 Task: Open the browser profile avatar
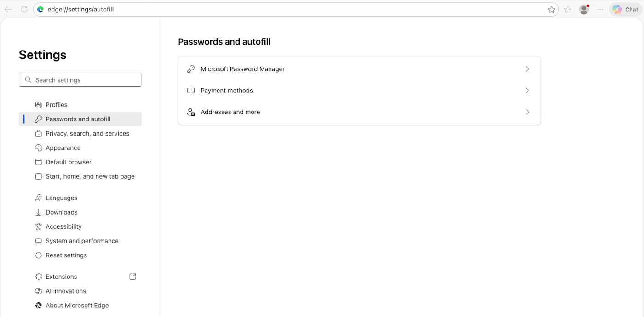583,9
